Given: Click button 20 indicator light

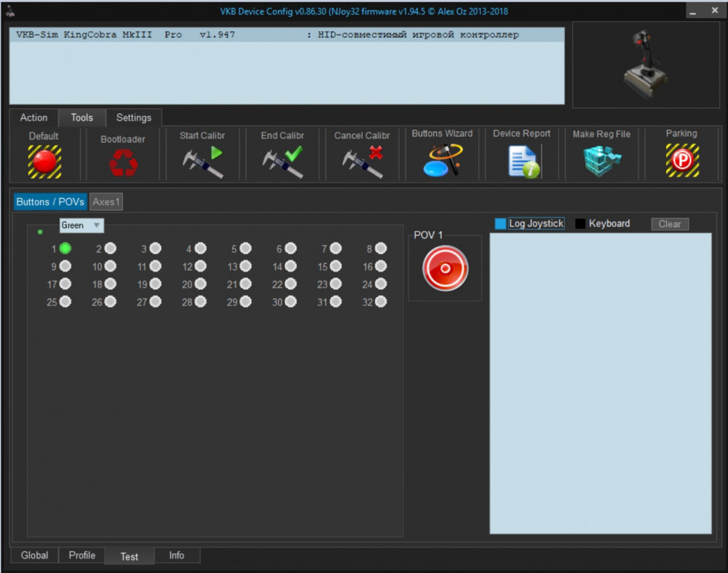Looking at the screenshot, I should tap(201, 284).
